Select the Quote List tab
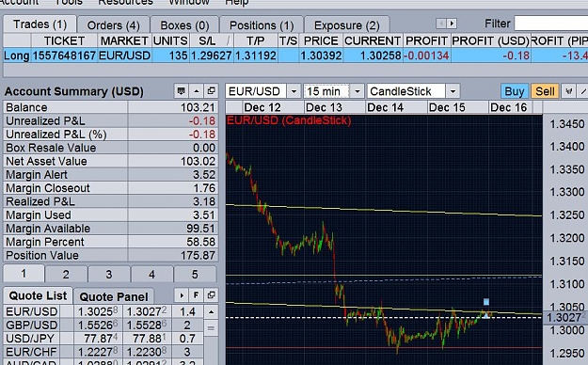 coord(38,295)
